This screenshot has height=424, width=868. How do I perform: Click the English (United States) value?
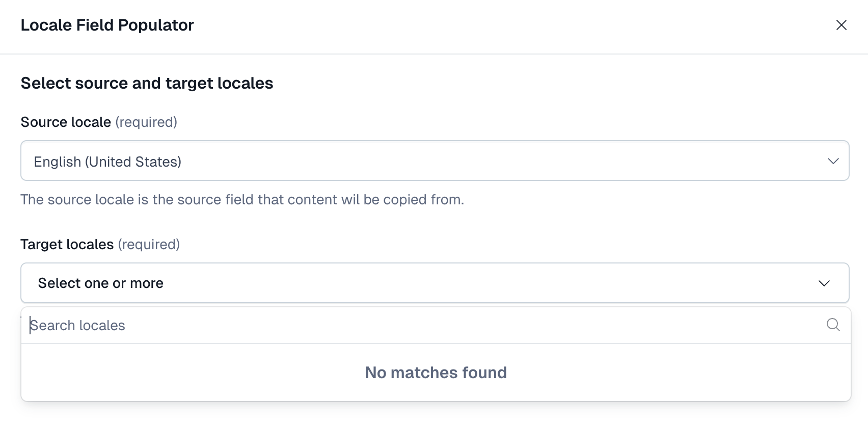point(107,162)
